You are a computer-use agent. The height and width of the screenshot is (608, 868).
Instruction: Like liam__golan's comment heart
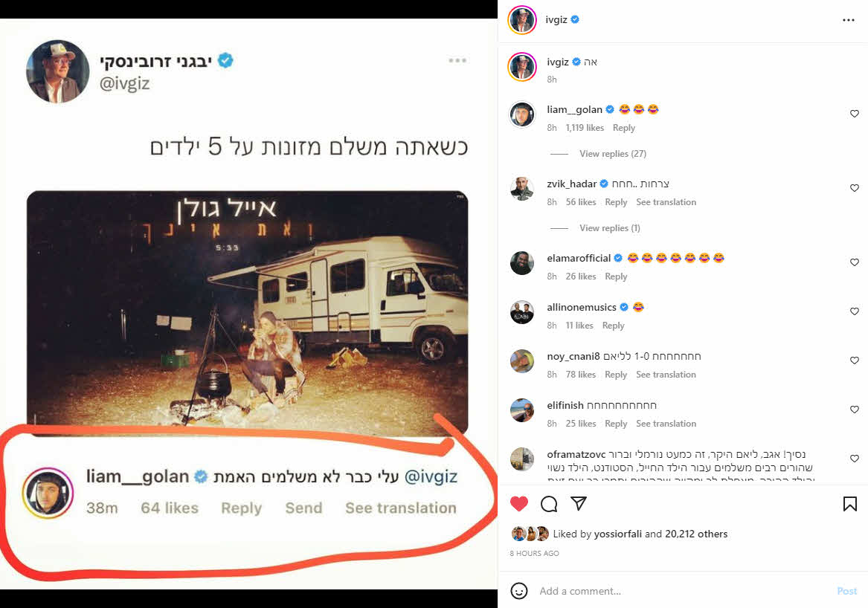[854, 114]
